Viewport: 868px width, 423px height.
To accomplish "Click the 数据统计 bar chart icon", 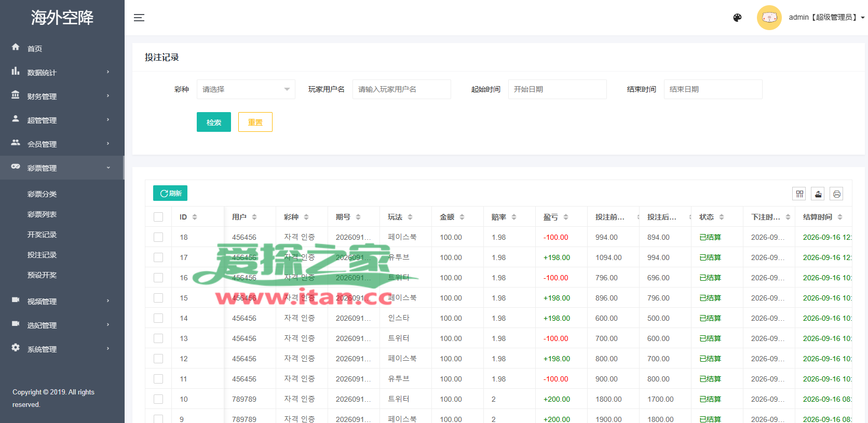I will pyautogui.click(x=16, y=71).
